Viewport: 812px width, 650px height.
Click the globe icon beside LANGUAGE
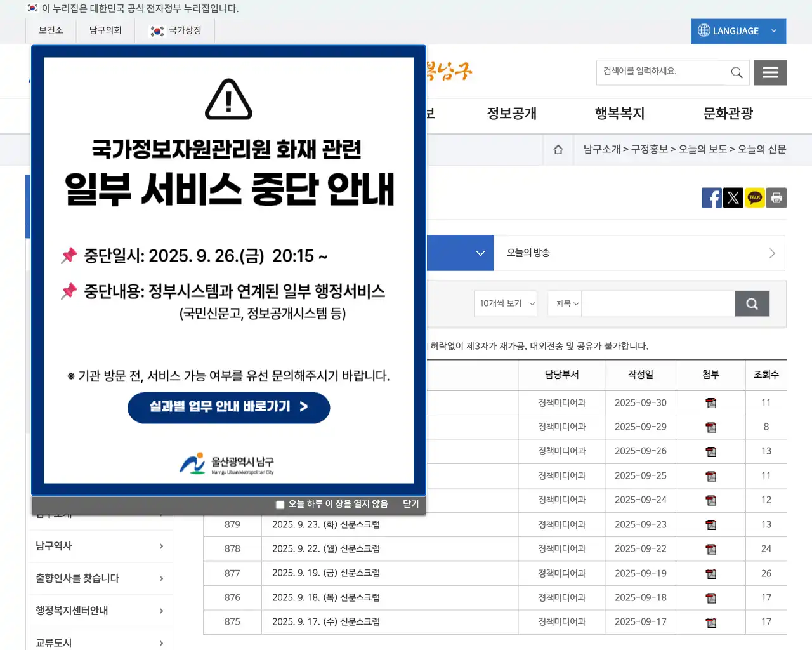click(x=704, y=30)
